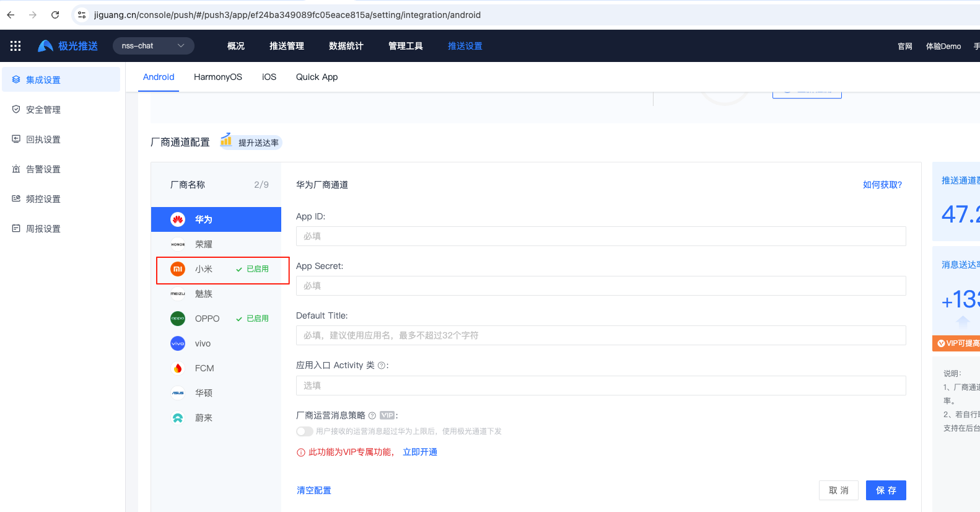The width and height of the screenshot is (980, 512).
Task: Click the VIP可提高 orange banner
Action: pyautogui.click(x=956, y=343)
